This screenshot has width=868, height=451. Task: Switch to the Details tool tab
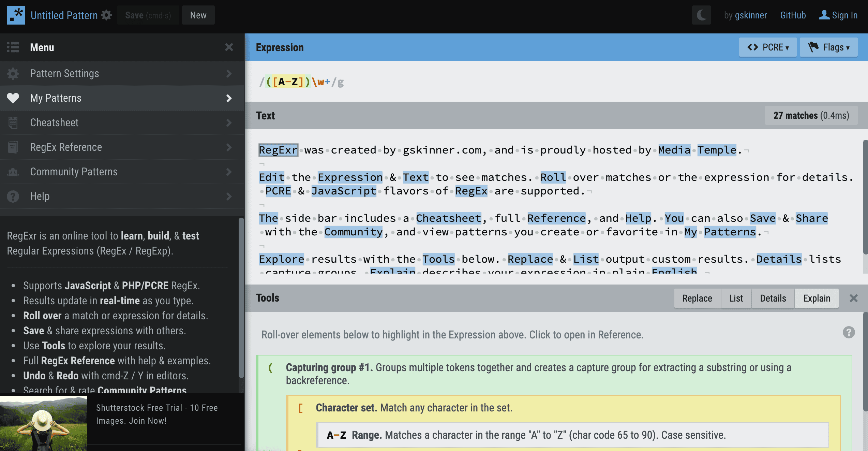point(773,299)
